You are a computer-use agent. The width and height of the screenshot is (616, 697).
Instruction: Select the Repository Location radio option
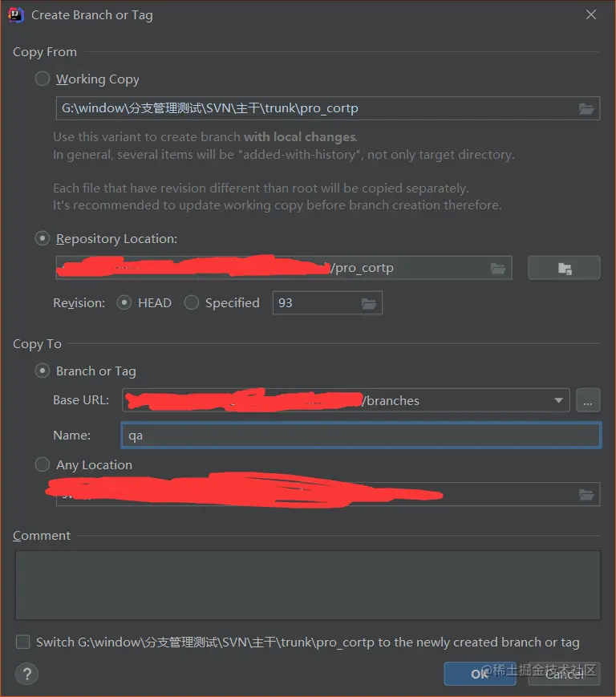pyautogui.click(x=43, y=239)
